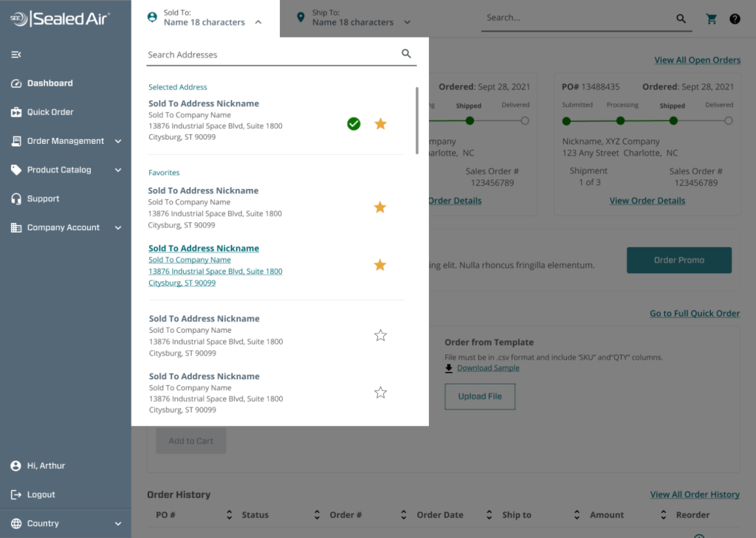Click the Search Addresses magnifier icon
The width and height of the screenshot is (756, 538).
(x=406, y=54)
